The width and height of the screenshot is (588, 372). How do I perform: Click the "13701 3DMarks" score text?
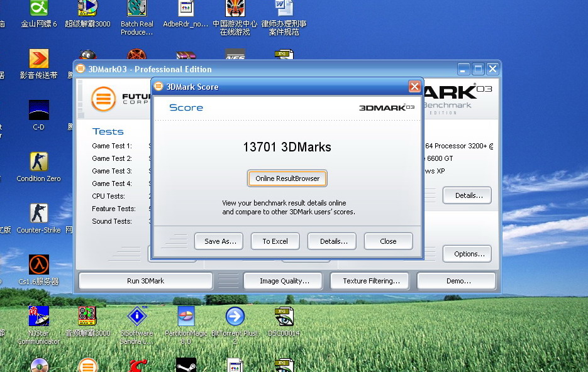(287, 147)
